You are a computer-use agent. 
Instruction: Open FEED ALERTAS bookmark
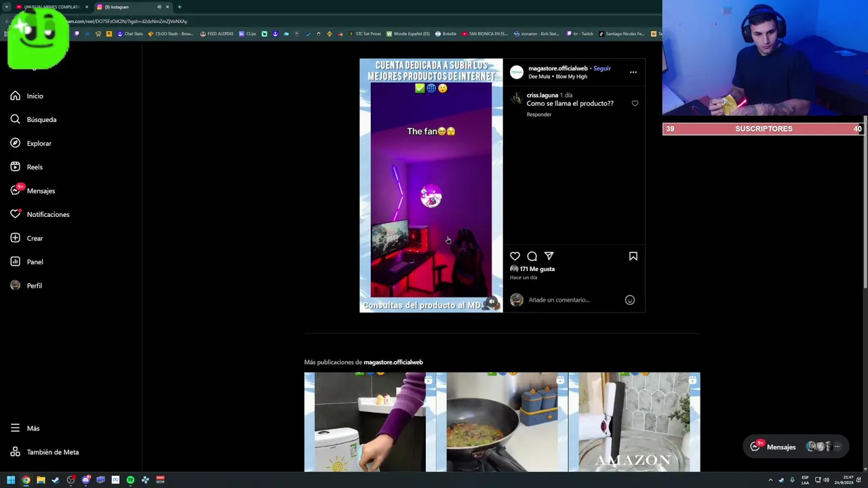[217, 34]
